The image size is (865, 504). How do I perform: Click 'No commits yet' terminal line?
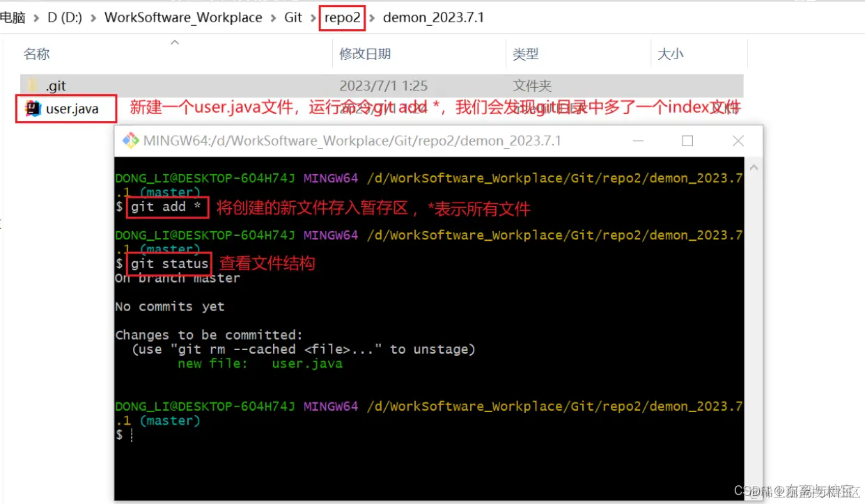click(170, 307)
